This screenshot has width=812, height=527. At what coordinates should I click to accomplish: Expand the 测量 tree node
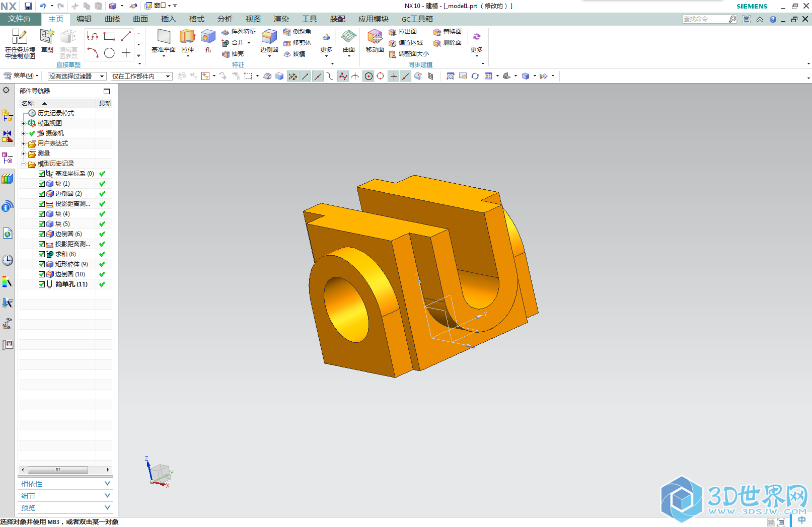[23, 154]
